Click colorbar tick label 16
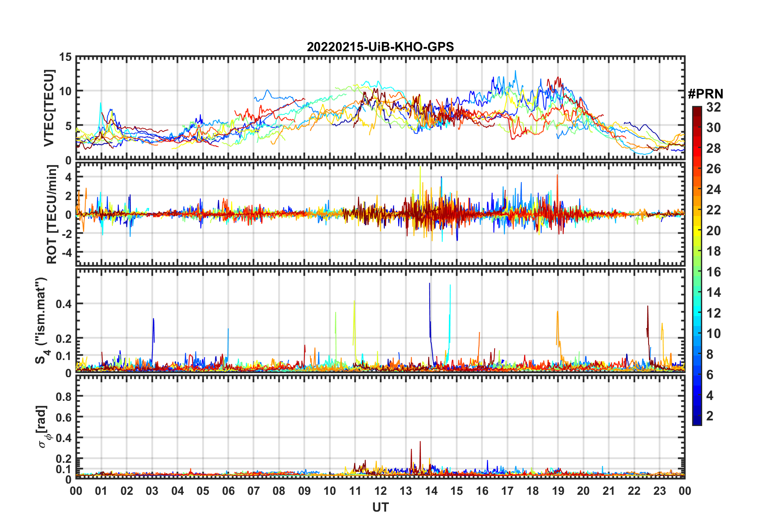The height and width of the screenshot is (532, 761). [x=713, y=272]
